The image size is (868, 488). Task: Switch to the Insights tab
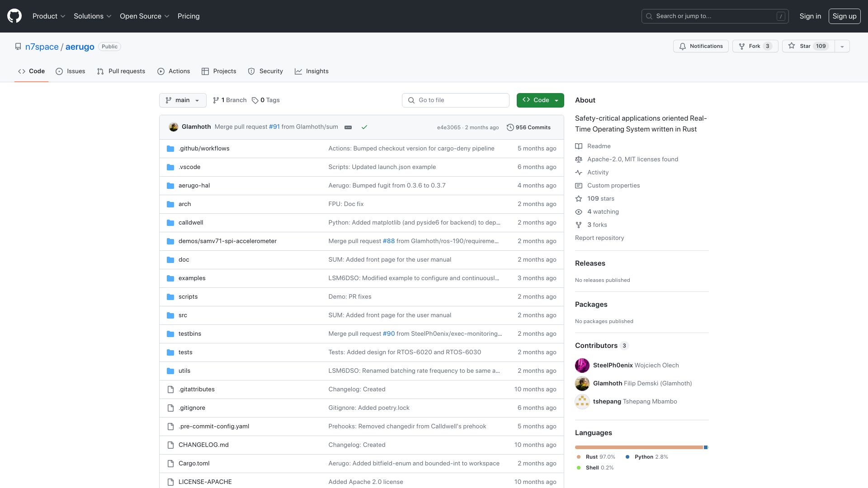(x=311, y=71)
